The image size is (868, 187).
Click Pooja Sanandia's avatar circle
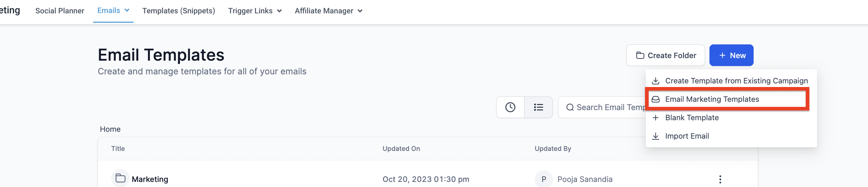tap(543, 179)
